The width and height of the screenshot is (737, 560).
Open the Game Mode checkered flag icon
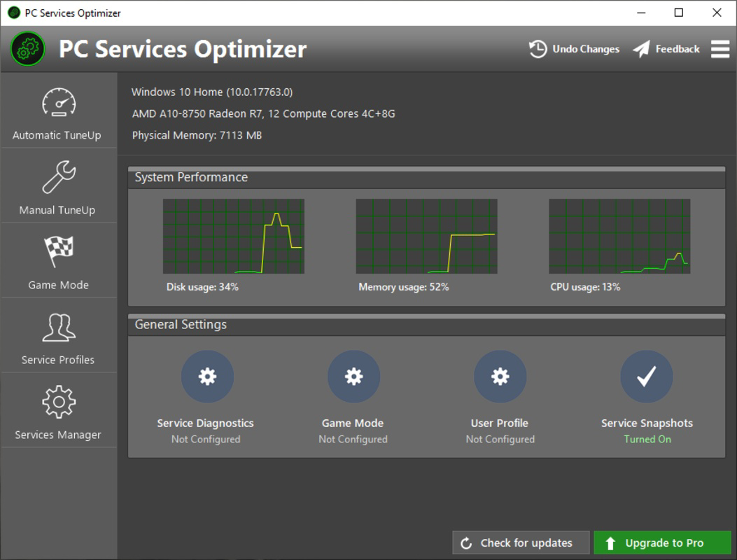(59, 251)
